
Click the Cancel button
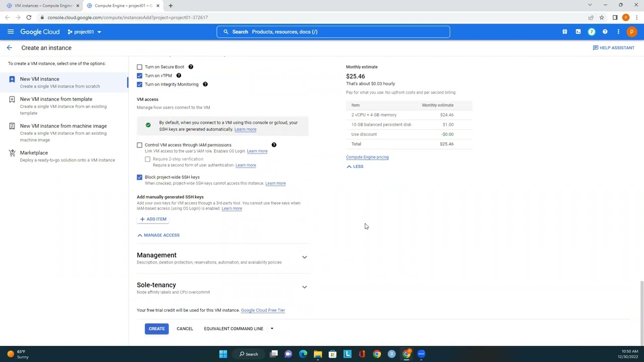[185, 329]
